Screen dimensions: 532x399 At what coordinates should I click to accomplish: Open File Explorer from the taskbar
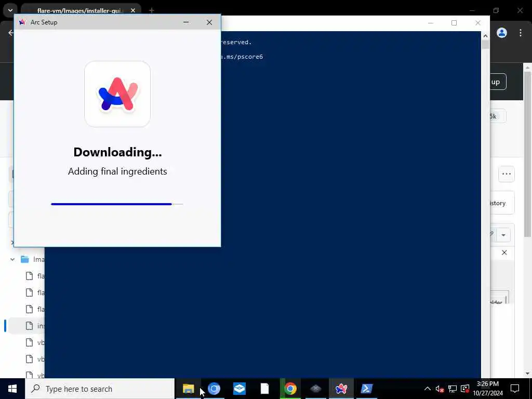188,389
